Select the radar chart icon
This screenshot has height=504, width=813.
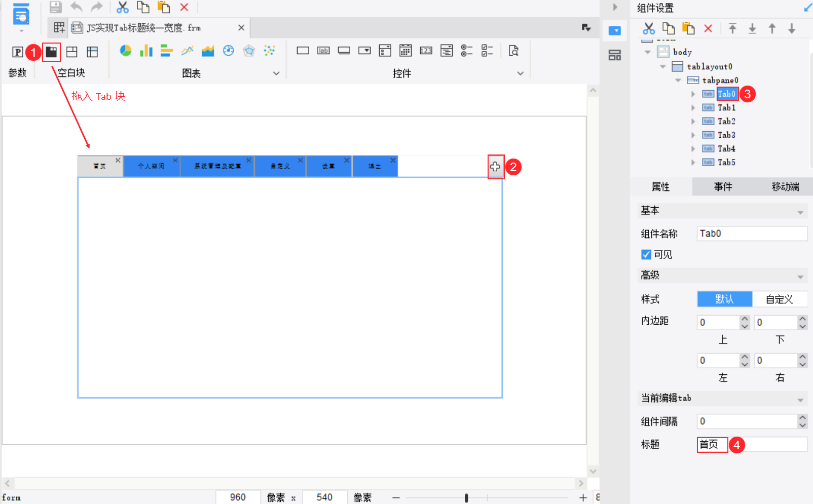(x=249, y=51)
